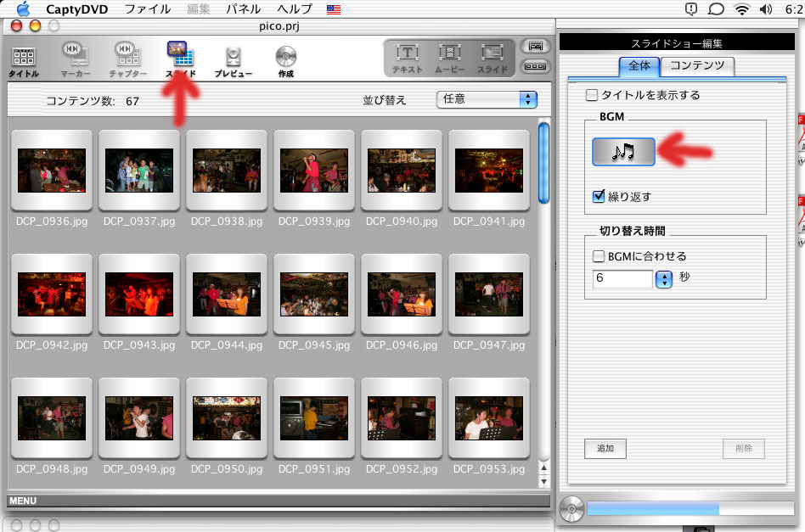
Task: Enable the タイトルを表示する checkbox
Action: click(x=593, y=95)
